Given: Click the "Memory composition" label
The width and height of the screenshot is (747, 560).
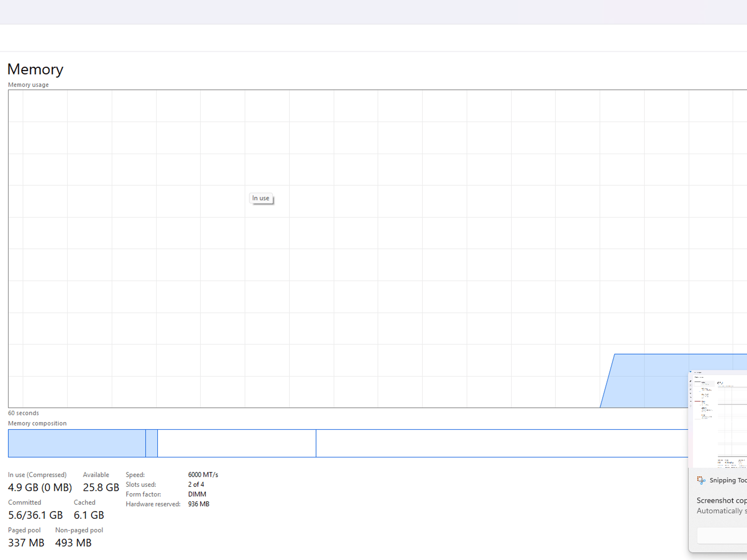Looking at the screenshot, I should pos(37,423).
